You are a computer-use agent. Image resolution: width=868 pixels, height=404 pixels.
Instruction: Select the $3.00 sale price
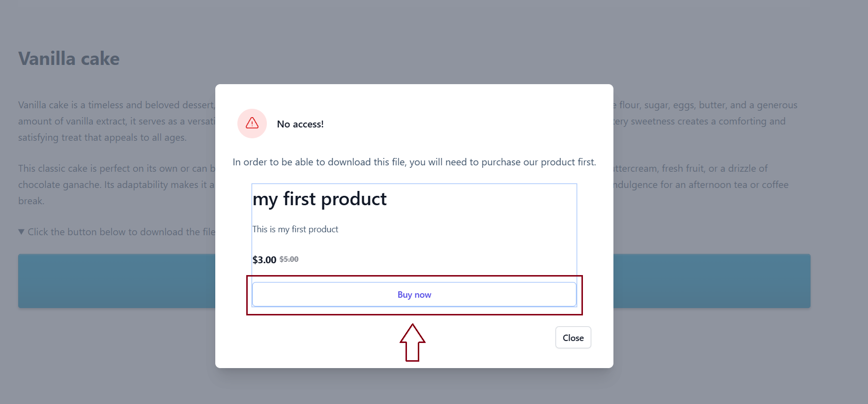264,259
